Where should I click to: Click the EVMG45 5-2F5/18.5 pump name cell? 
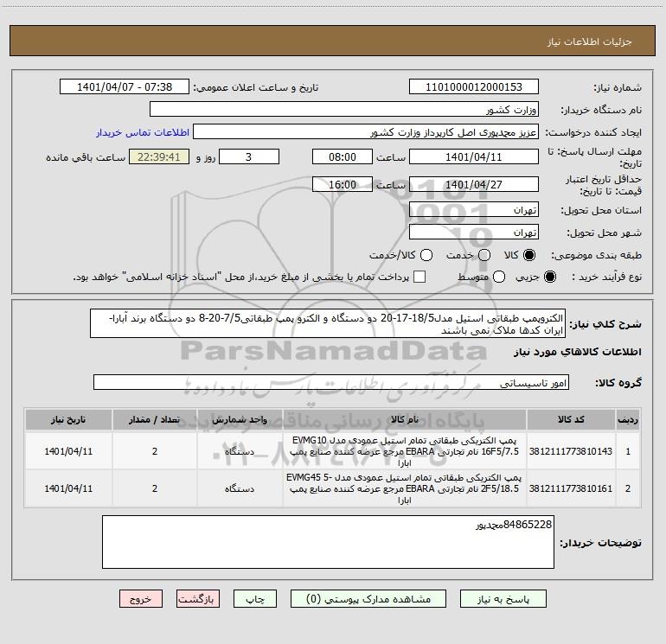405,488
